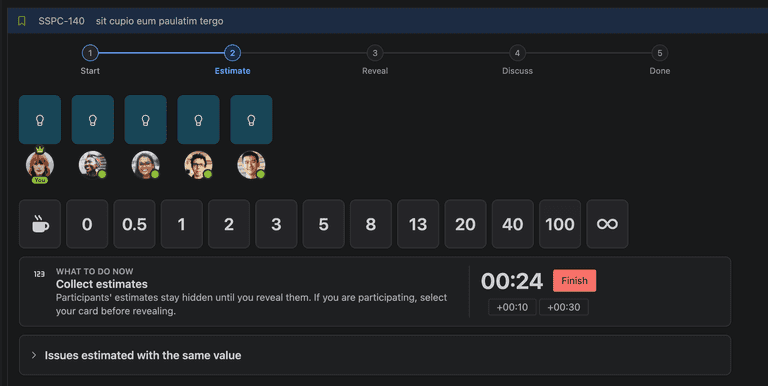Select the 1 point card
768x386 pixels.
(182, 224)
